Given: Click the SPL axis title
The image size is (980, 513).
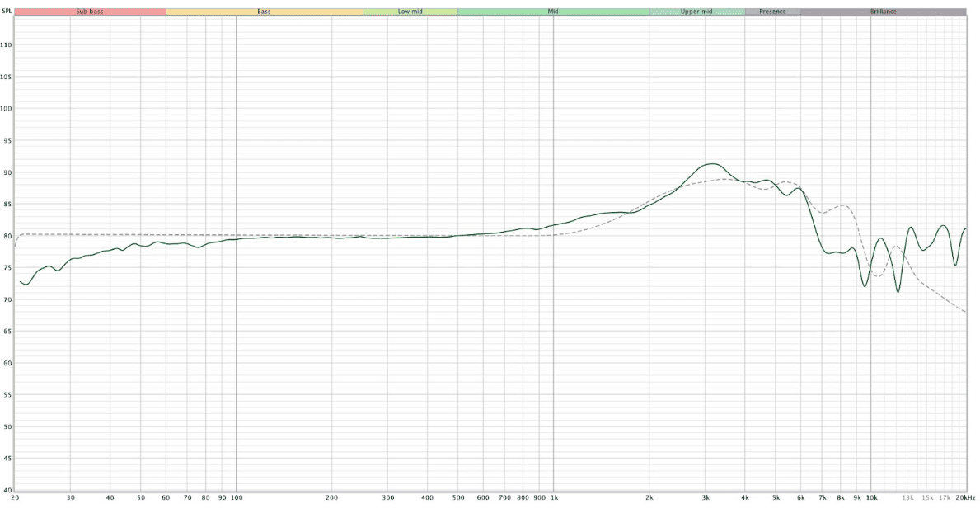Looking at the screenshot, I should [x=7, y=12].
